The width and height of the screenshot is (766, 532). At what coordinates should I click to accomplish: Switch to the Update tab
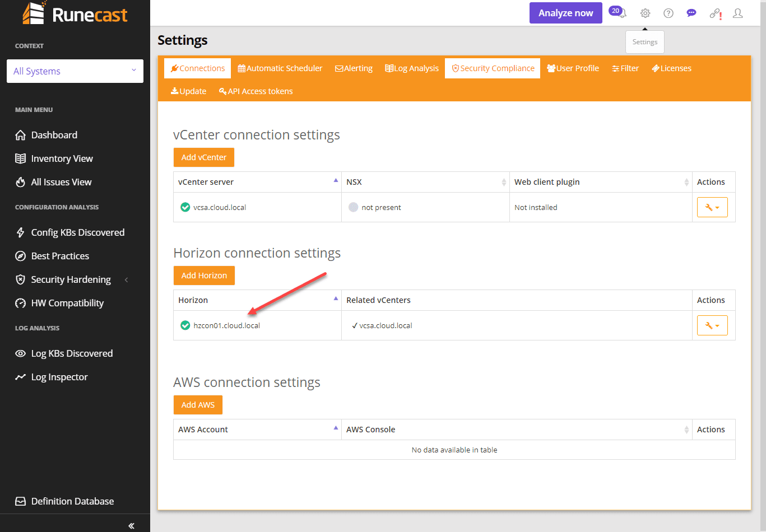click(x=188, y=91)
